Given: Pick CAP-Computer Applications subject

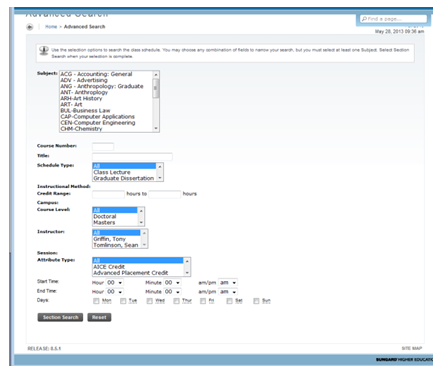Looking at the screenshot, I should pyautogui.click(x=97, y=116).
